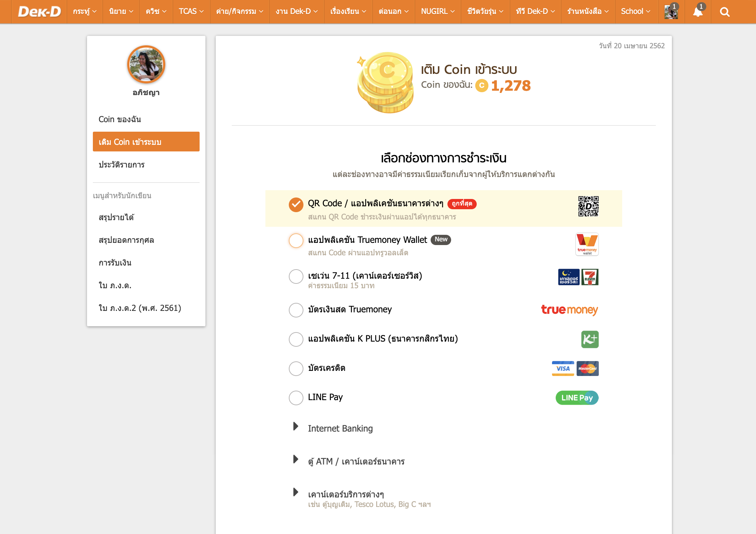Click the LINE Pay logo badge
Image resolution: width=756 pixels, height=534 pixels.
pos(577,398)
